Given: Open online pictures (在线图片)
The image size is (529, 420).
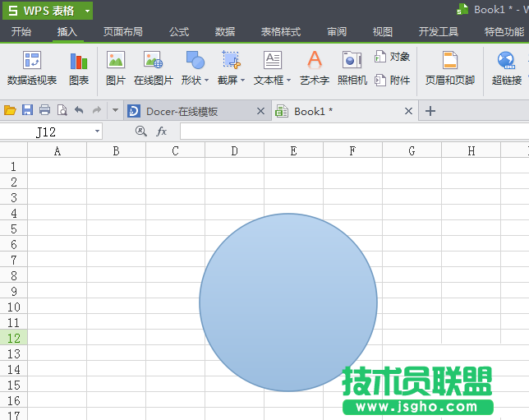Looking at the screenshot, I should [x=153, y=69].
